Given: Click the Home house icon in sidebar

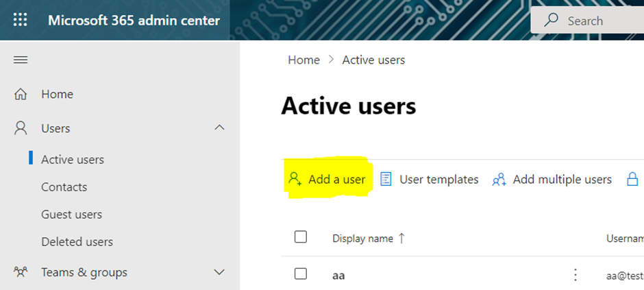Looking at the screenshot, I should [x=21, y=95].
